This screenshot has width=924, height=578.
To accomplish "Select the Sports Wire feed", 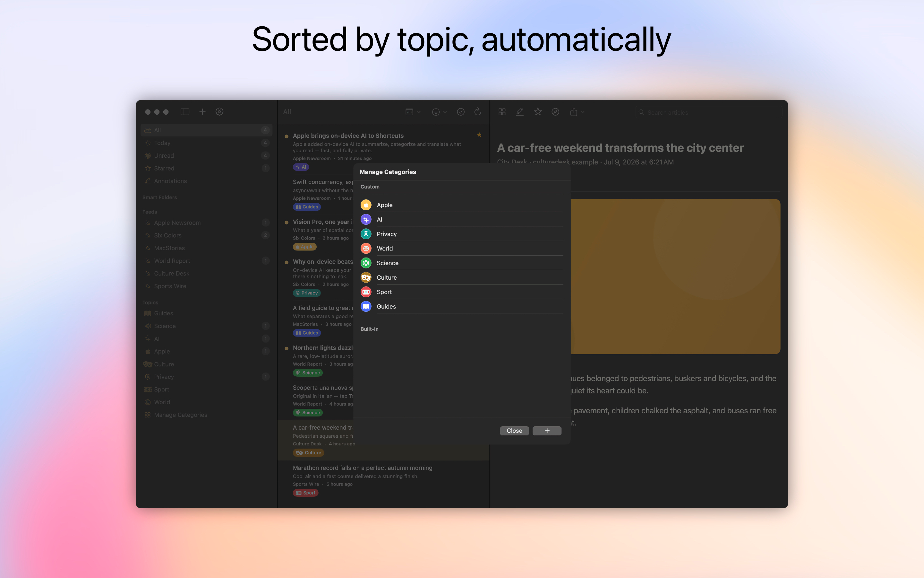I will tap(206, 286).
